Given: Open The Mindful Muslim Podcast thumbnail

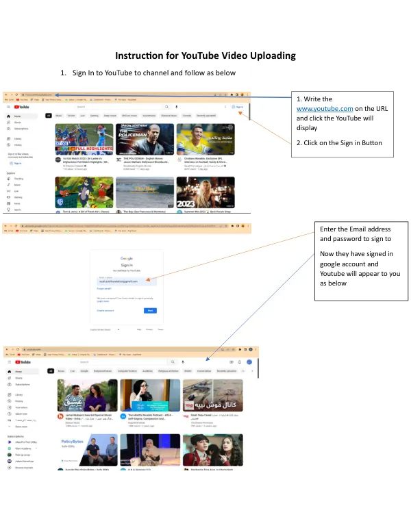Looking at the screenshot, I should [150, 395].
